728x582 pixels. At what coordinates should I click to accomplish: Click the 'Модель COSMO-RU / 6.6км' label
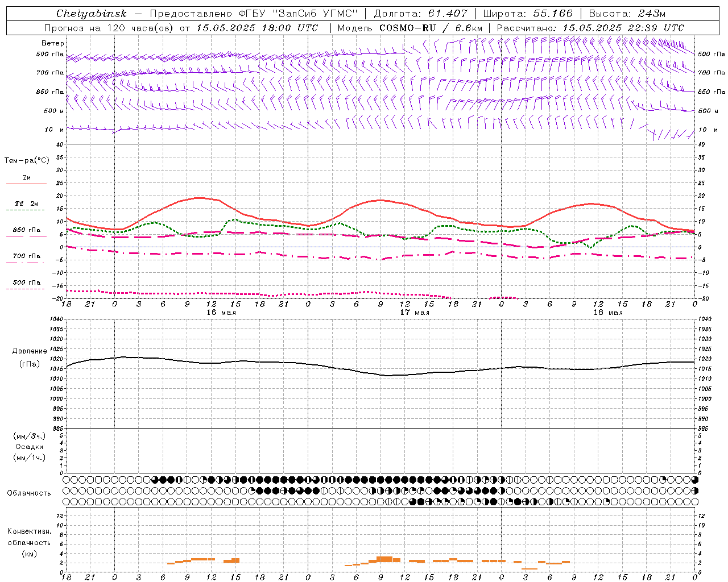pyautogui.click(x=410, y=28)
